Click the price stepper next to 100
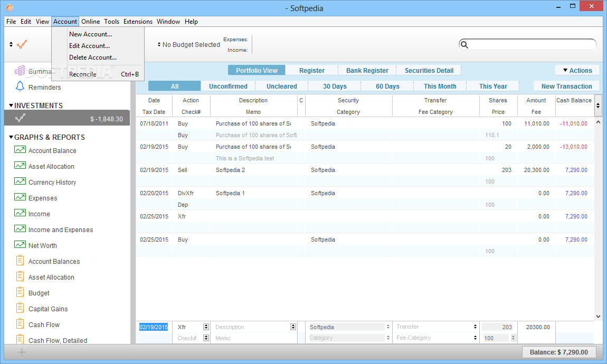Viewport: 607px width, 364px height. coord(514,338)
